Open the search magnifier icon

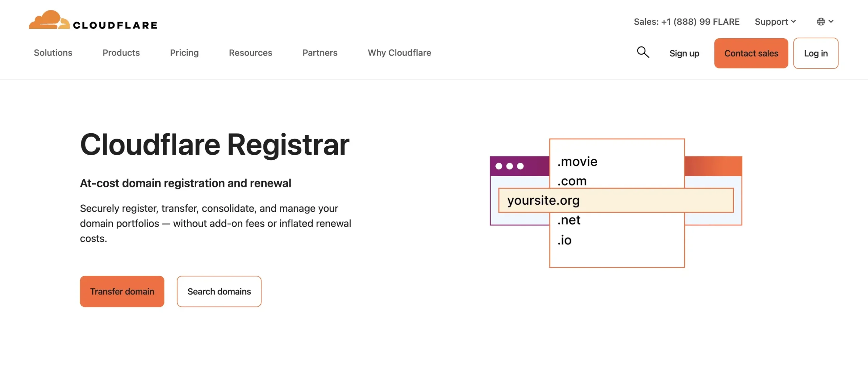(643, 53)
